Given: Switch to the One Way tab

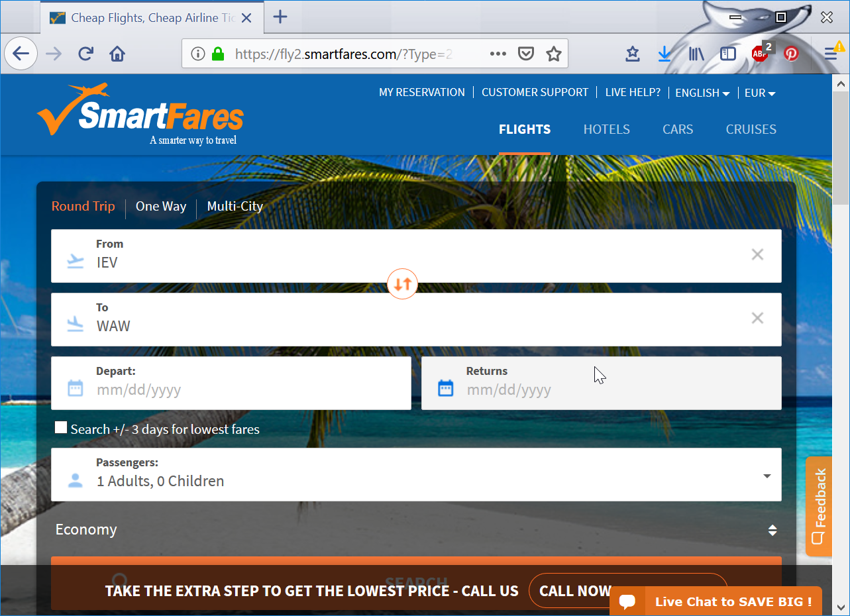Looking at the screenshot, I should coord(160,206).
